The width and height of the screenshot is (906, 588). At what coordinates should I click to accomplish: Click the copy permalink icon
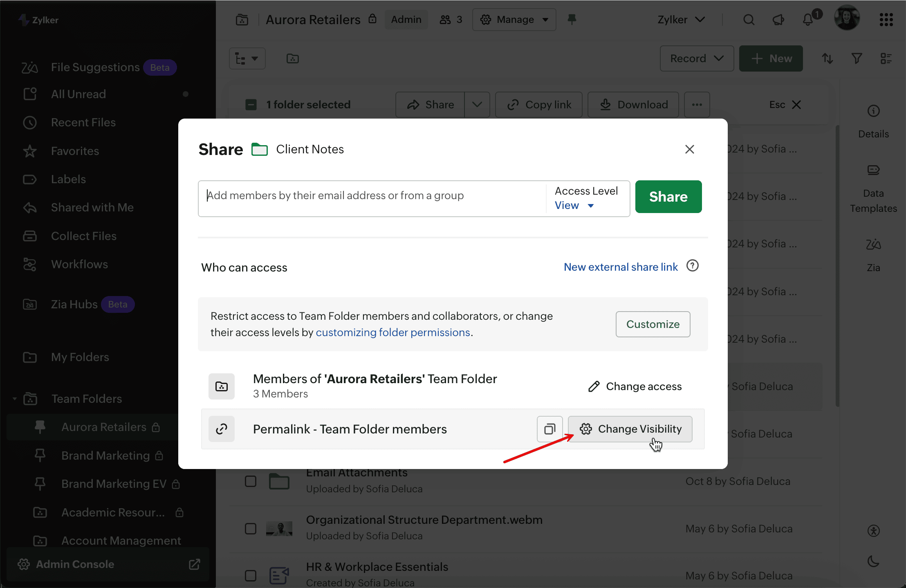pyautogui.click(x=549, y=429)
